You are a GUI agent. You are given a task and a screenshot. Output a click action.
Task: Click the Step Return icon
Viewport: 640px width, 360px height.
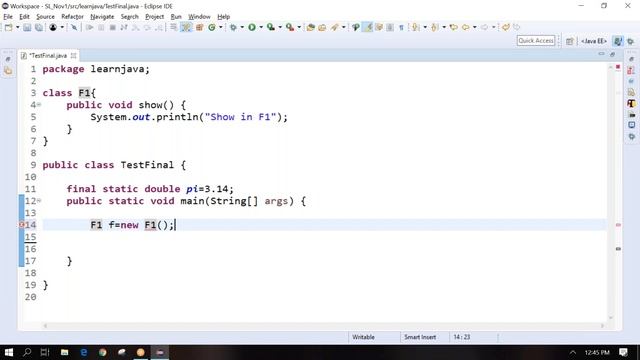pyautogui.click(x=158, y=27)
